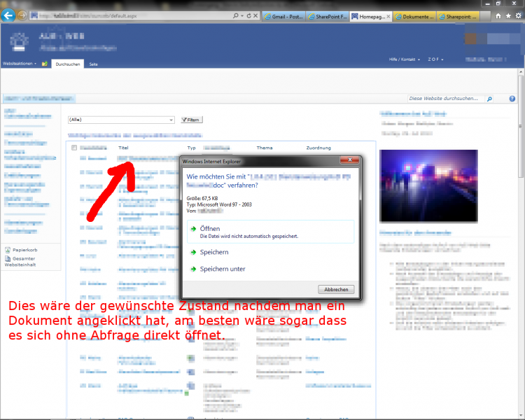Click the blurry city lights image
Image resolution: width=525 pixels, height=420 pixels.
(428, 186)
